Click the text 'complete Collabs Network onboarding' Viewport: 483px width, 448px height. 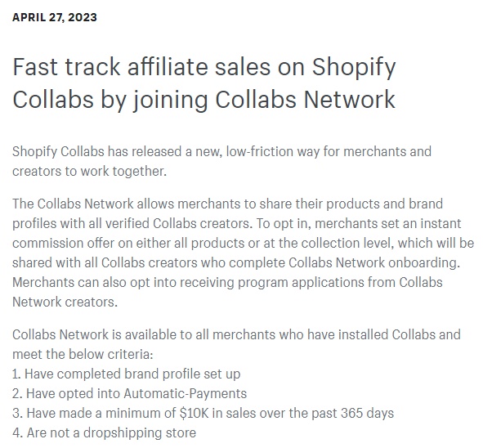pos(343,262)
